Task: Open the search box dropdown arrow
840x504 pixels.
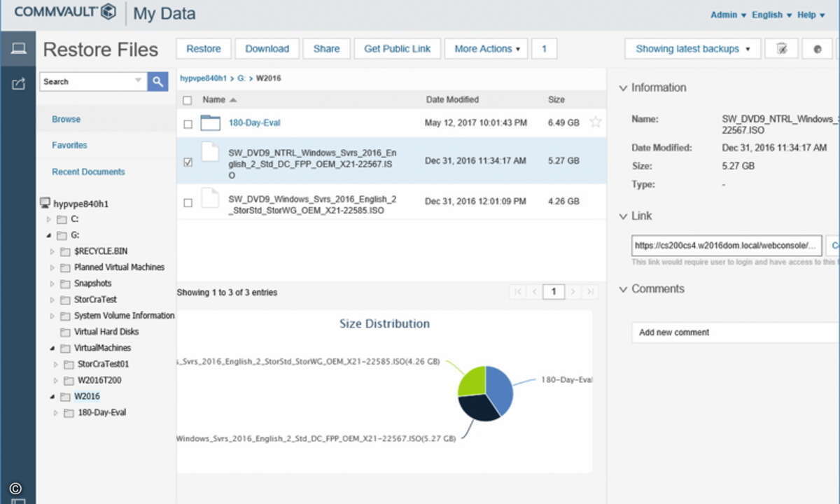Action: pos(138,81)
